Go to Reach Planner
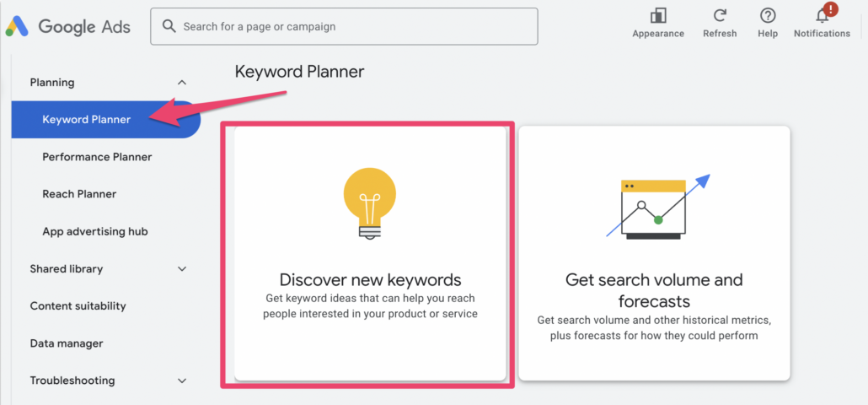Viewport: 868px width, 405px height. point(79,194)
